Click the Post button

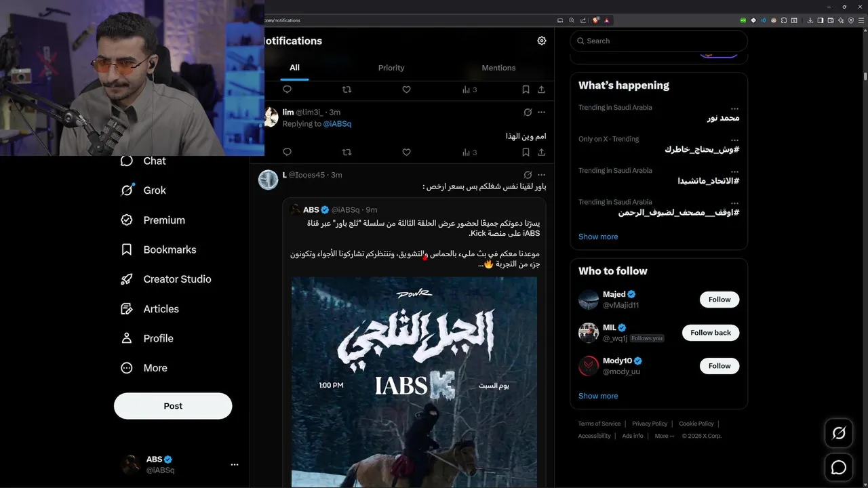click(173, 406)
